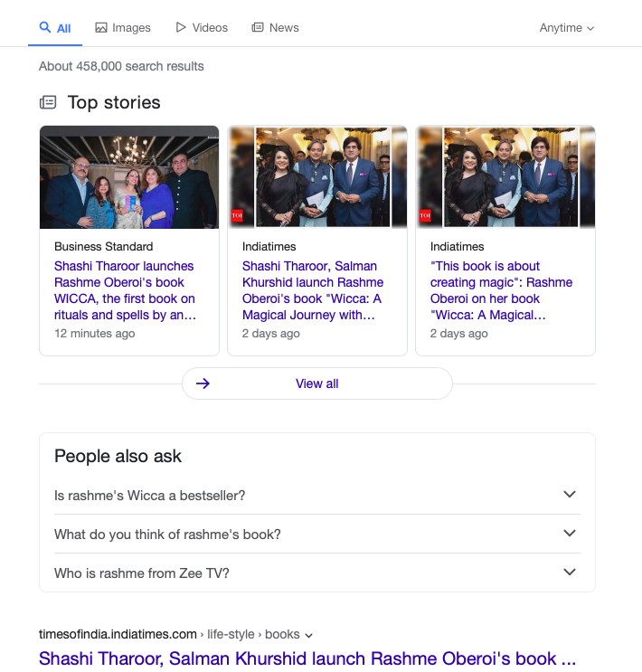Click the picture icon beside Images
The width and height of the screenshot is (642, 672).
(101, 28)
